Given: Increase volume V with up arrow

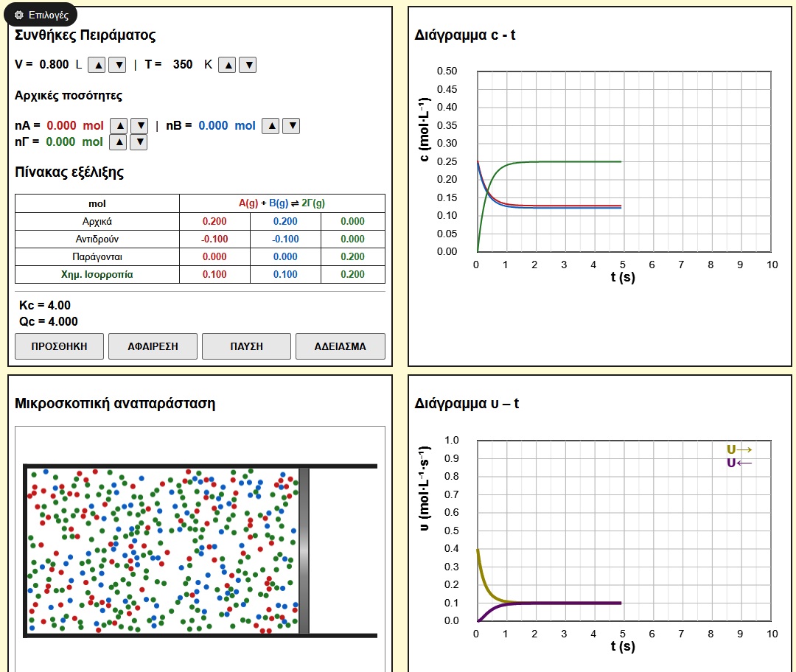Looking at the screenshot, I should coord(97,65).
